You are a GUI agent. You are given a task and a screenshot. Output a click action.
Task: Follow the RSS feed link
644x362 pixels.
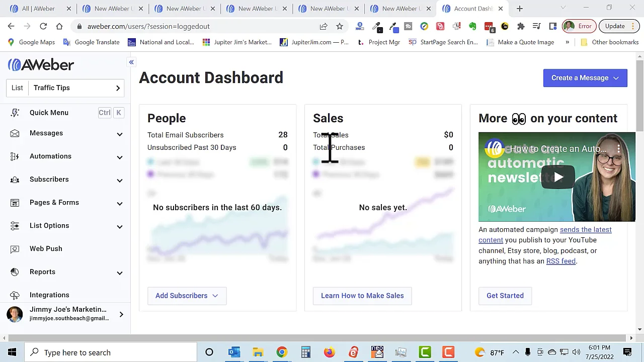[x=561, y=261]
